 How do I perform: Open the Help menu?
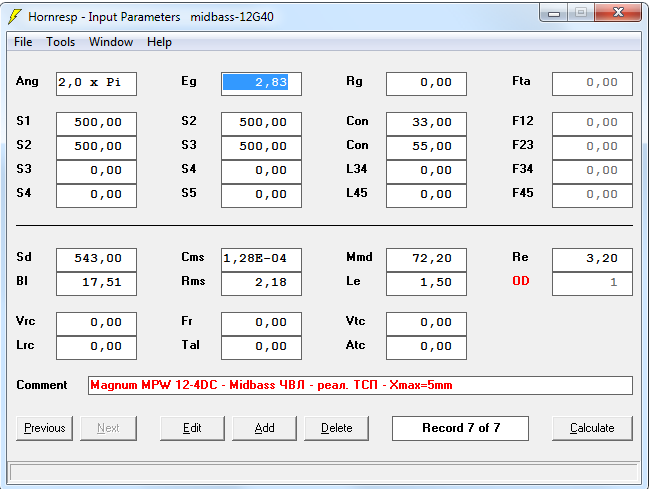coord(159,42)
